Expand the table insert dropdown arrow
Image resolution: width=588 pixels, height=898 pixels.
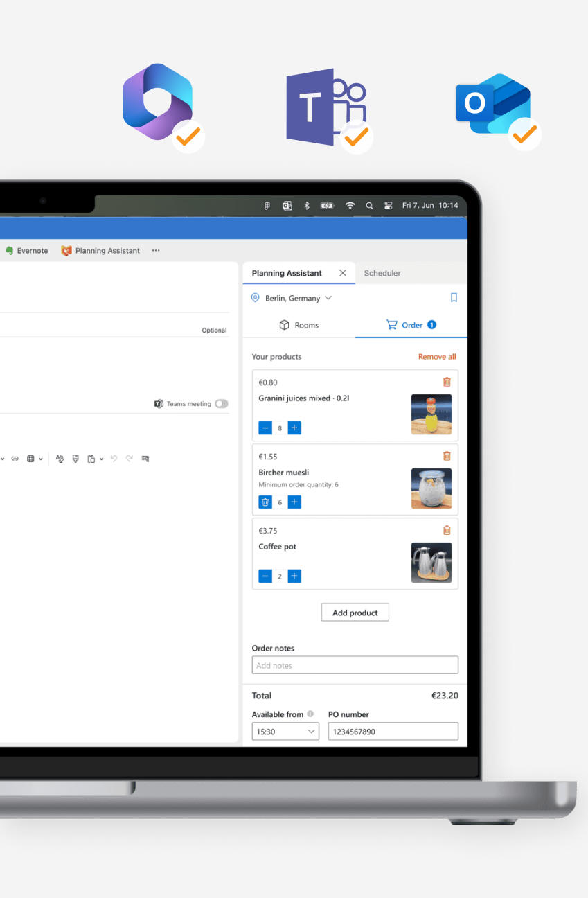pos(41,459)
